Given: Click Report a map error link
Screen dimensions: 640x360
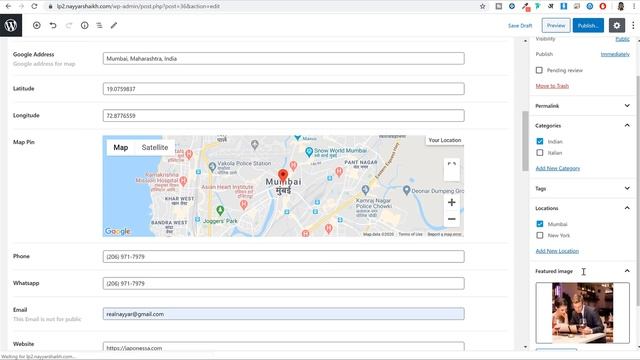Looking at the screenshot, I should click(x=444, y=234).
